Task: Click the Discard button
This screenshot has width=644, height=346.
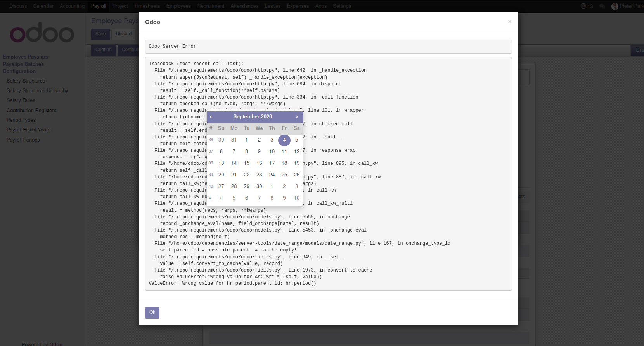Action: 124,34
